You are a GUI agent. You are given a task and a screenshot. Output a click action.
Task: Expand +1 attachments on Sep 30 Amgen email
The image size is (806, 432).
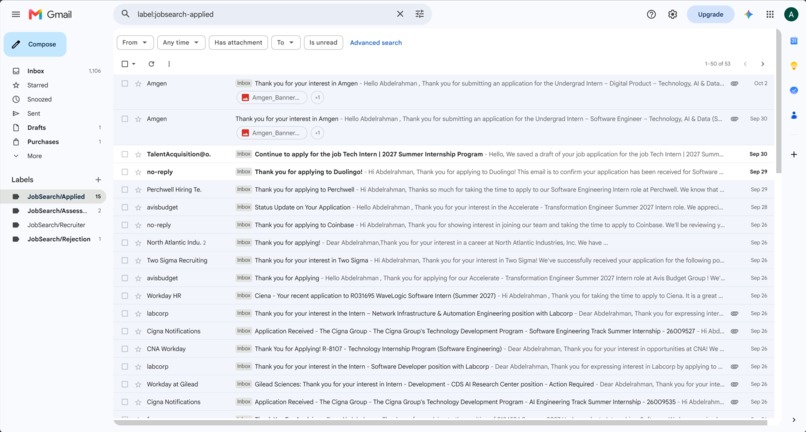[317, 133]
